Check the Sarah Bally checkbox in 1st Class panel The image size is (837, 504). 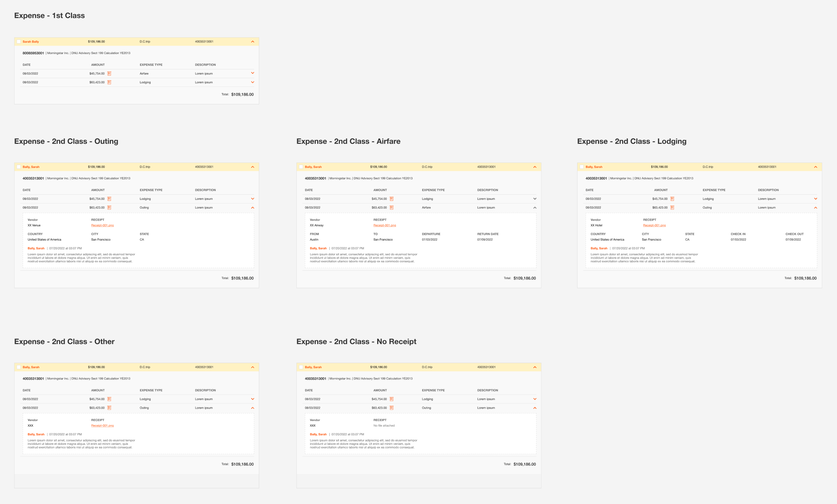[19, 42]
